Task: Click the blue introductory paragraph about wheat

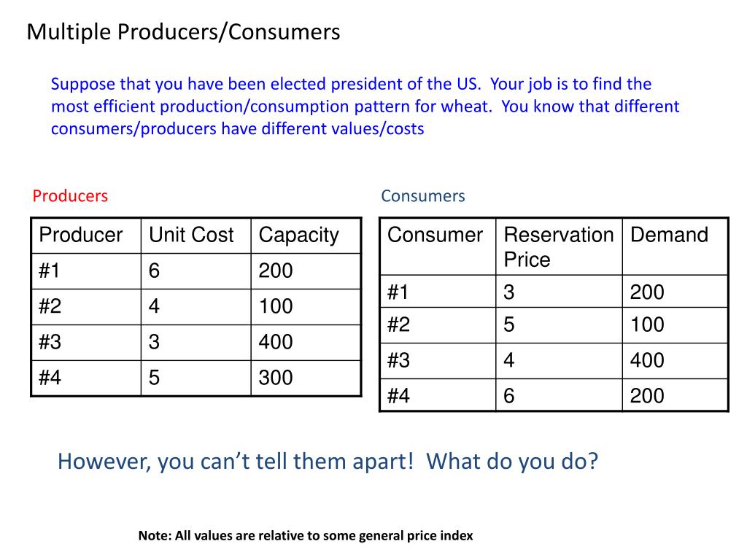Action: tap(365, 106)
